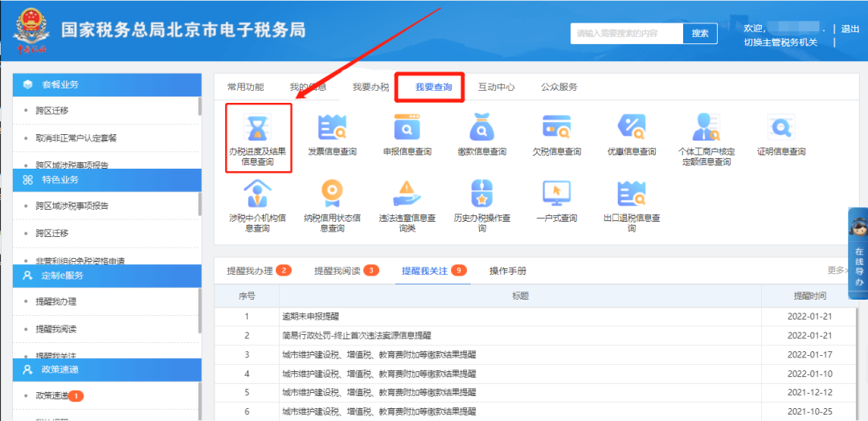
Task: Open reminder row dated 2022-01-17
Action: click(535, 354)
